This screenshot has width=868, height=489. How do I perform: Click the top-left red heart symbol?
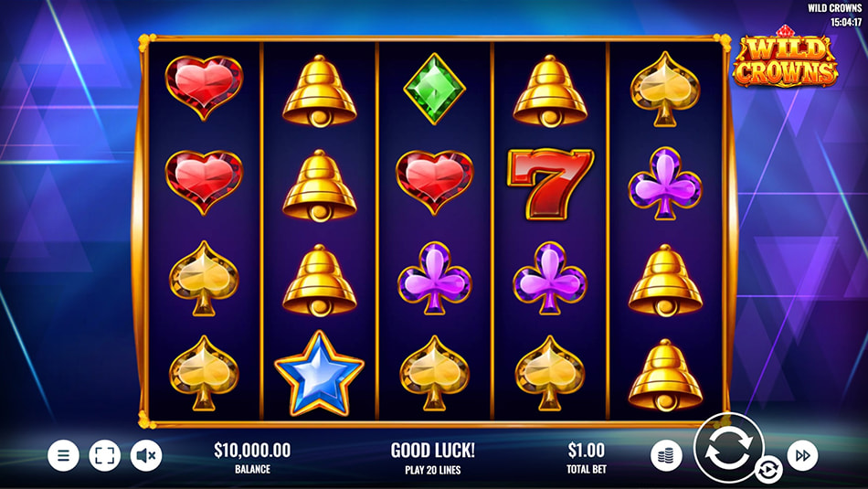click(x=204, y=88)
